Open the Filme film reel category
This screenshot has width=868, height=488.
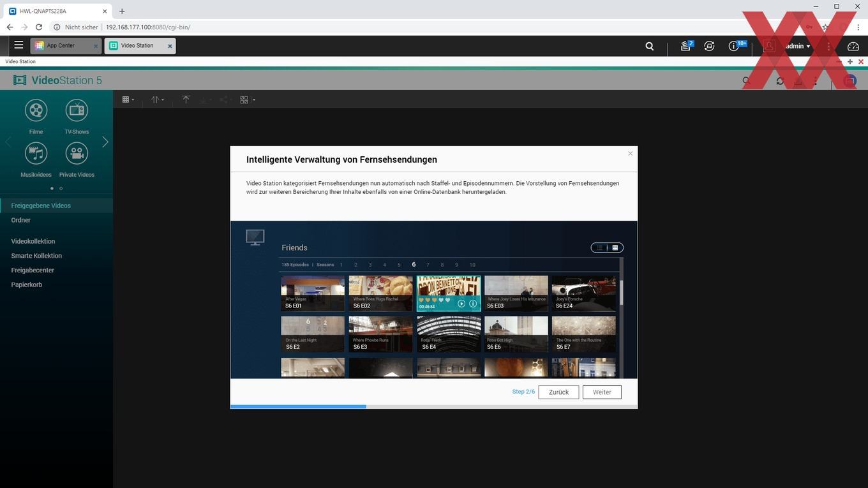click(x=36, y=110)
